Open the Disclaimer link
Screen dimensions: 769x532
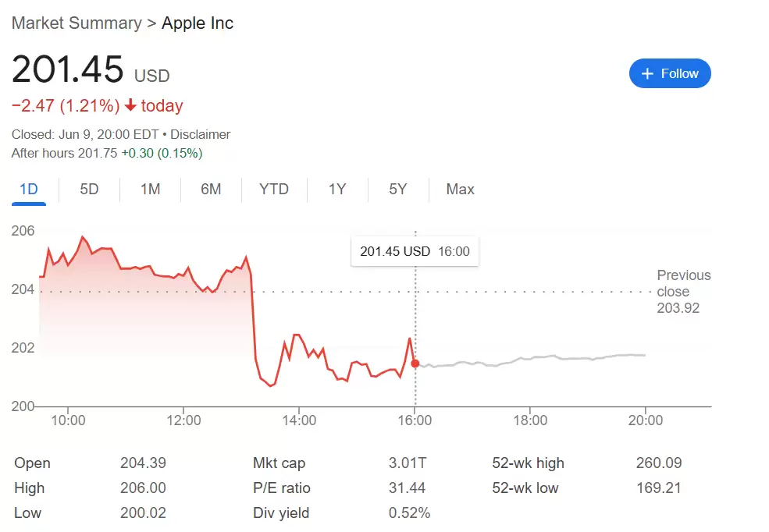tap(201, 134)
